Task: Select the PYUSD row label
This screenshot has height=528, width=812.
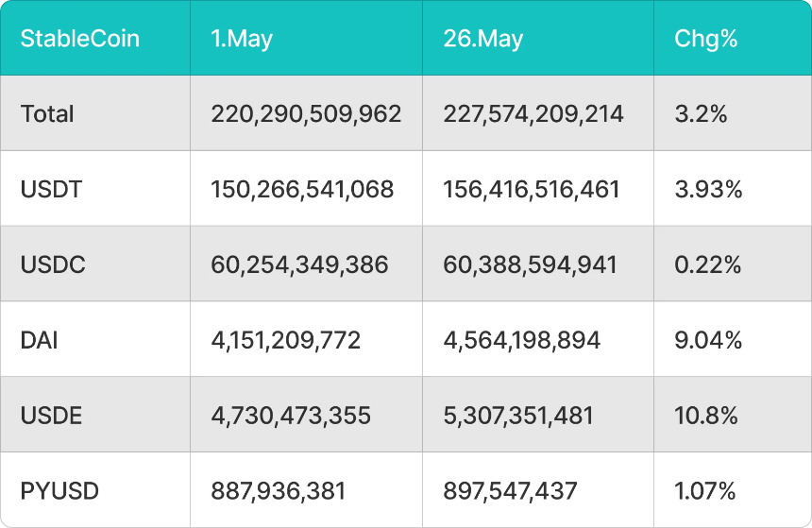Action: point(59,491)
